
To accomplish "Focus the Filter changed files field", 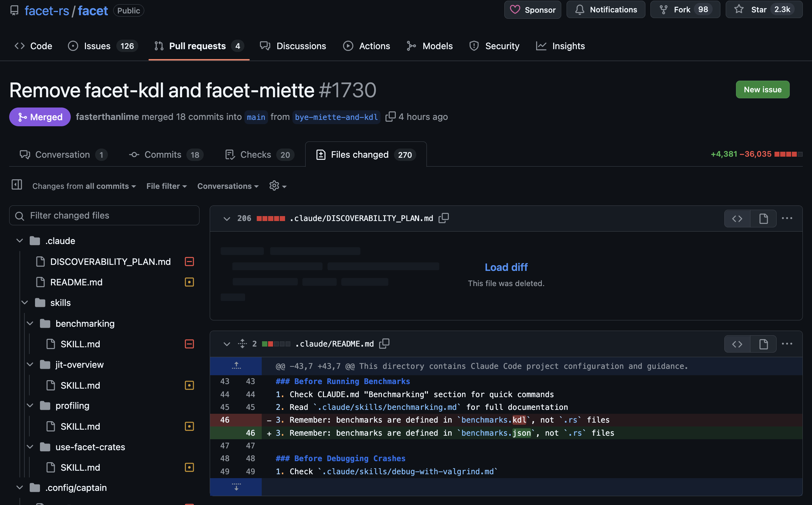I will 104,215.
